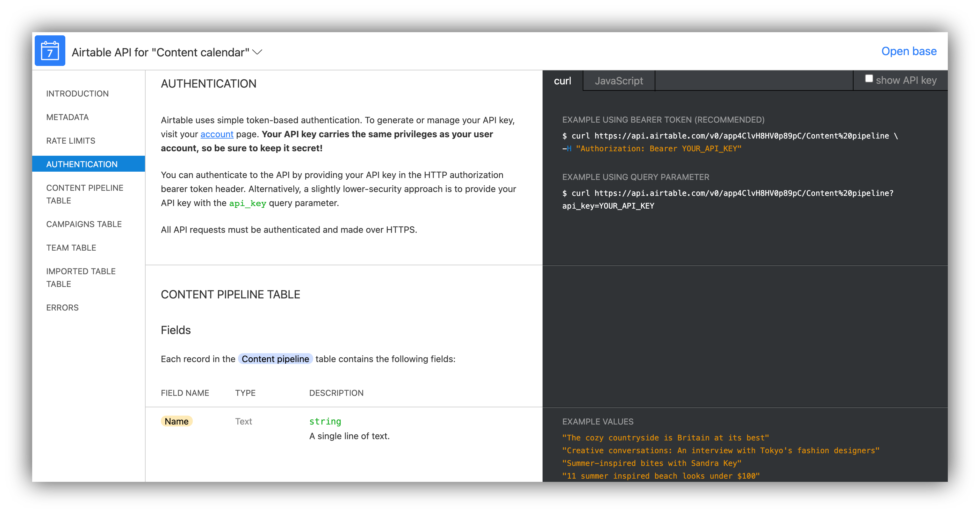Click the Airtable calendar base icon
The height and width of the screenshot is (514, 980).
tap(51, 52)
